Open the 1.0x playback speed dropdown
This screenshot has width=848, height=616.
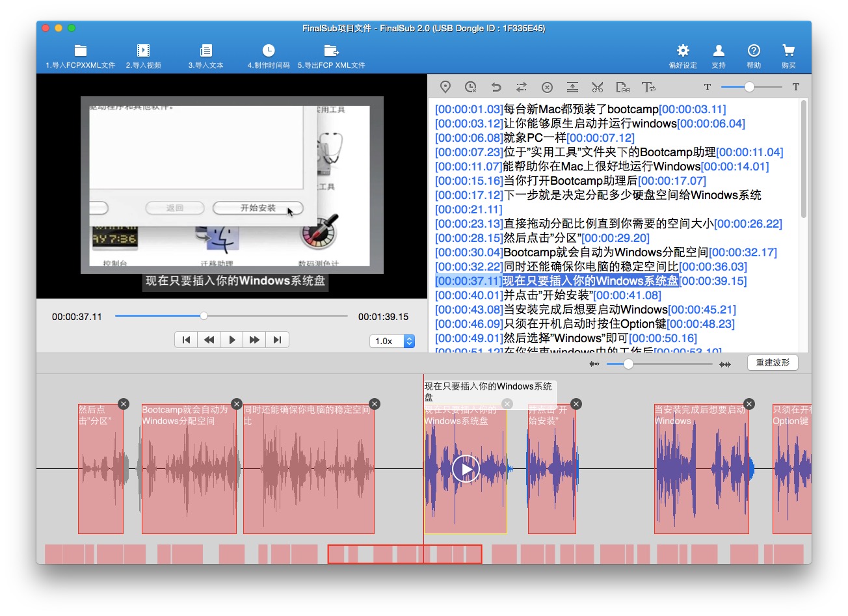392,341
